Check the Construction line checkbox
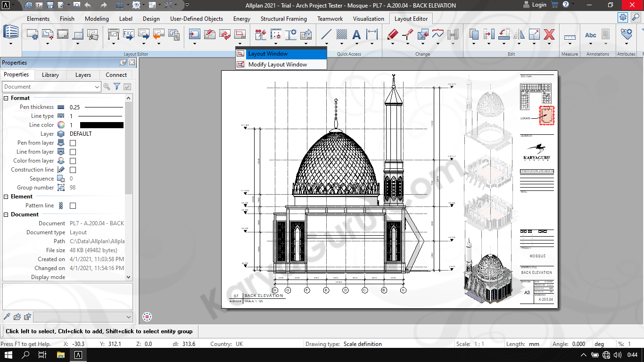Image resolution: width=644 pixels, height=362 pixels. (x=73, y=170)
